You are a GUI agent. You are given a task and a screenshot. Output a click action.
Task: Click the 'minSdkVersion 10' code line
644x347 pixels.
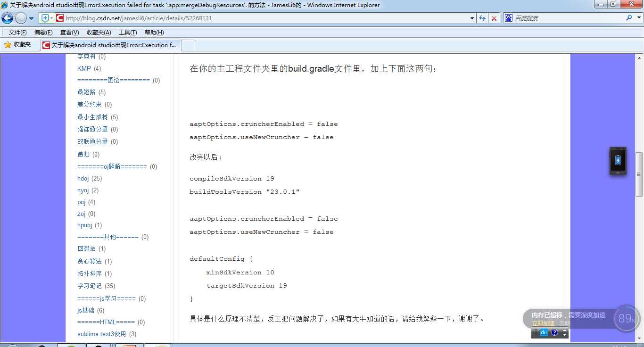point(240,273)
